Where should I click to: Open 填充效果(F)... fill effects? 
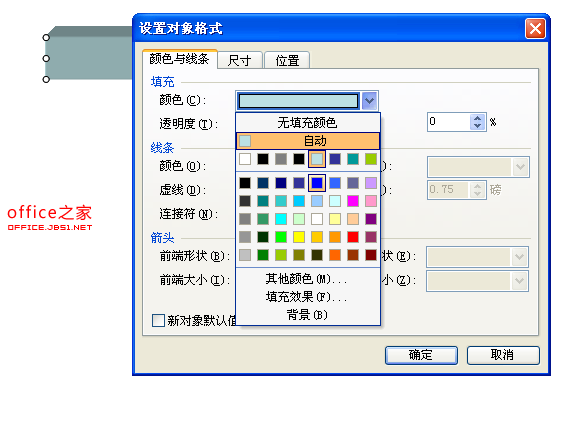point(308,297)
